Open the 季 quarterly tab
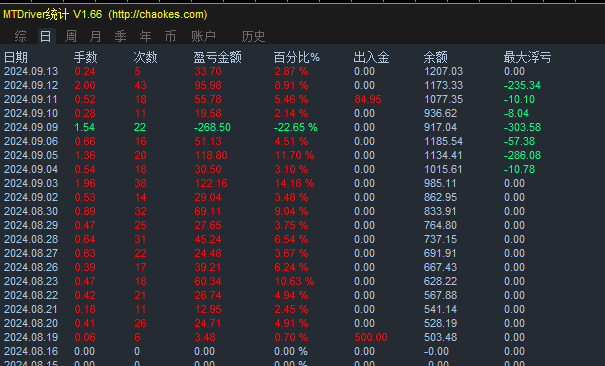Viewport: 605px width, 366px height. [120, 36]
